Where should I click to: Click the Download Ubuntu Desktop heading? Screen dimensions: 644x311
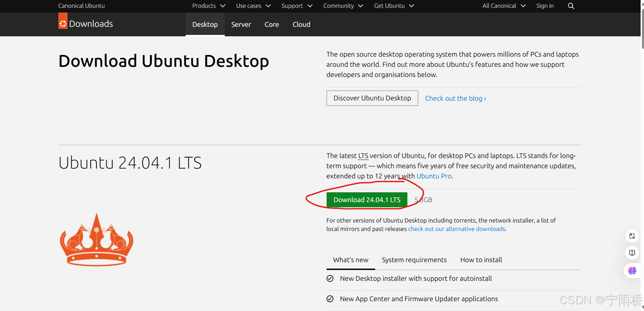[164, 61]
